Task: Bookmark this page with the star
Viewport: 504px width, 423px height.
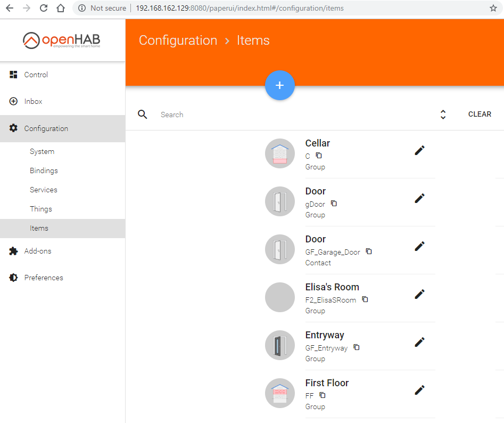Action: click(x=493, y=8)
